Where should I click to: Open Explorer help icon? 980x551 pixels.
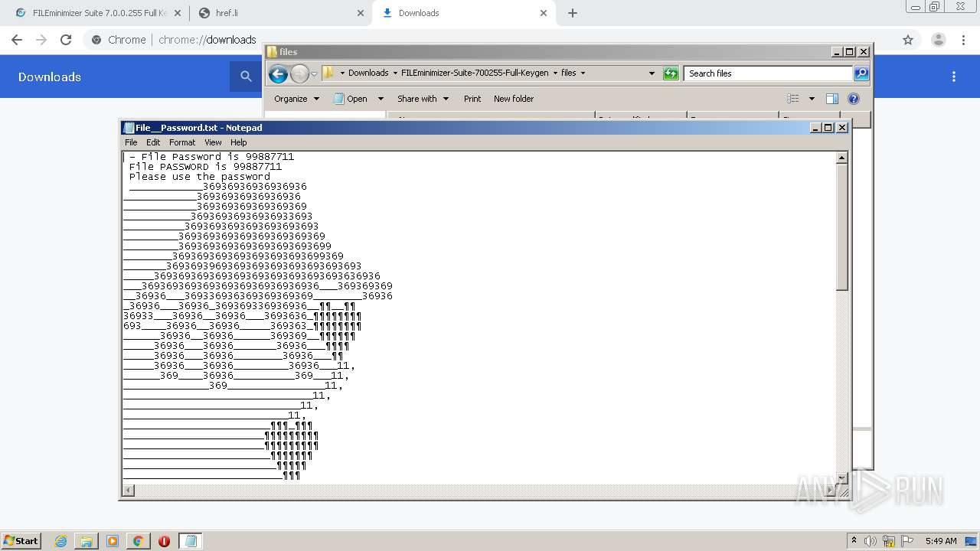[x=854, y=99]
